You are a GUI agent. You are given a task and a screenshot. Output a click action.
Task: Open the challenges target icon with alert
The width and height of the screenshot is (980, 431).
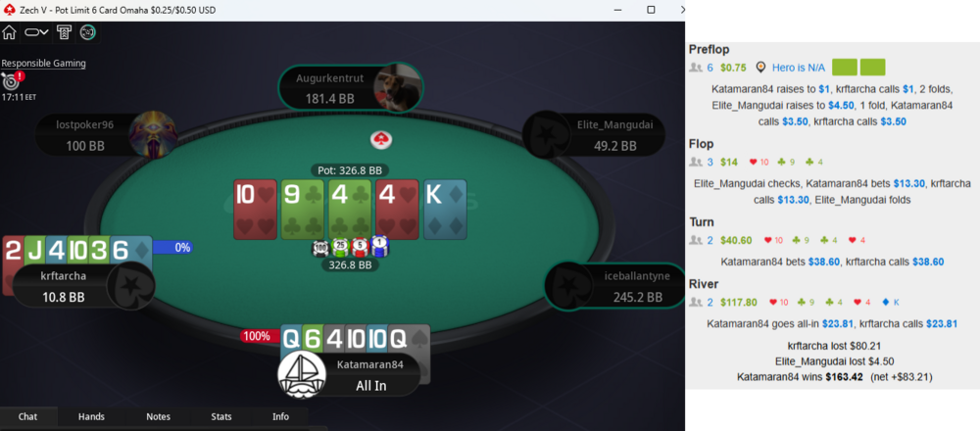coord(13,80)
